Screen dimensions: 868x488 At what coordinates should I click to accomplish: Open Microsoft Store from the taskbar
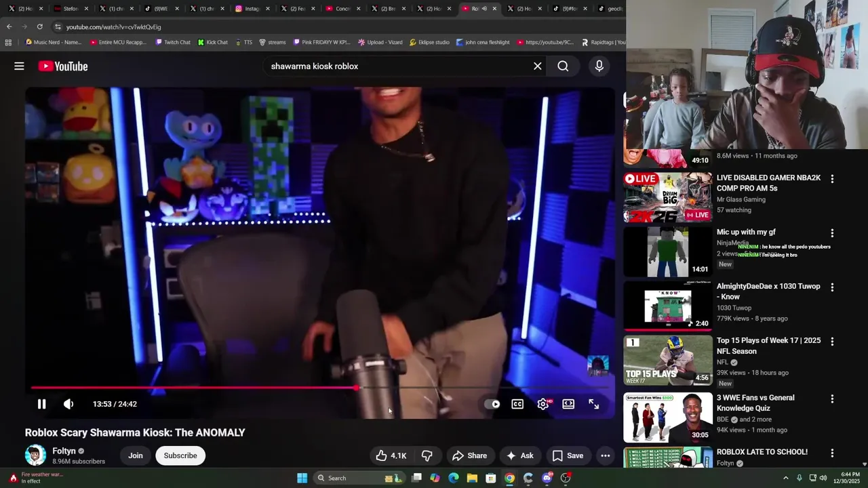[x=491, y=478]
